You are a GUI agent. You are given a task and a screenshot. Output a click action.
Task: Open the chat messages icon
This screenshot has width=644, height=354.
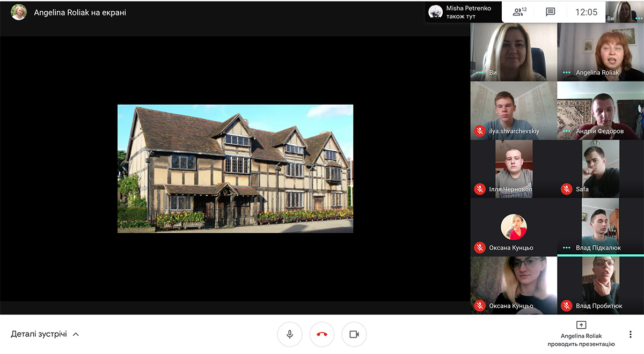click(550, 12)
